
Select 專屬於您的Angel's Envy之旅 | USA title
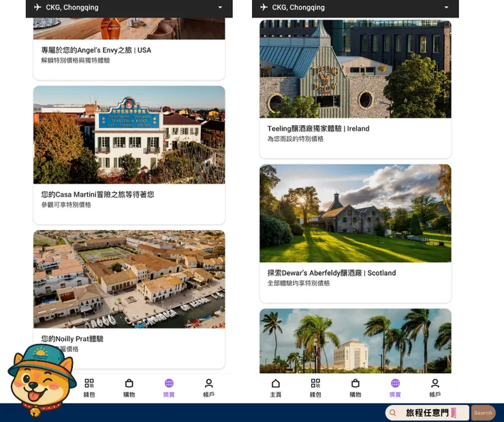[x=96, y=50]
